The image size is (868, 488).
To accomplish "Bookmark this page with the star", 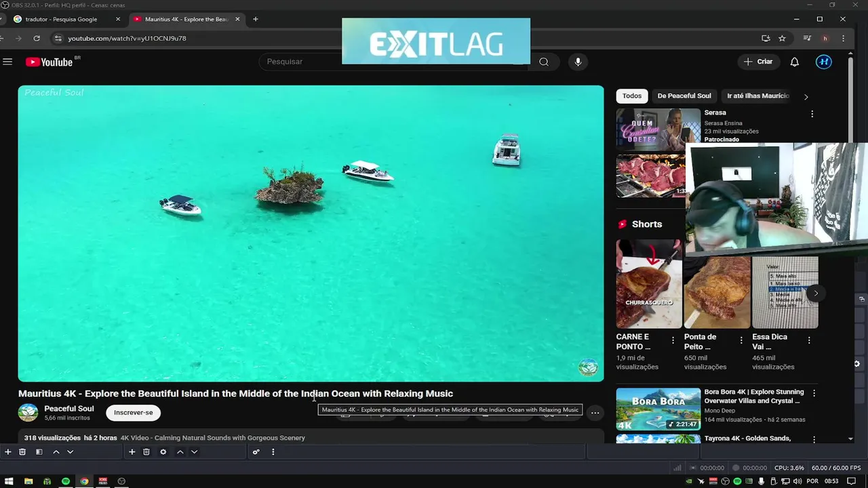I will [x=782, y=39].
